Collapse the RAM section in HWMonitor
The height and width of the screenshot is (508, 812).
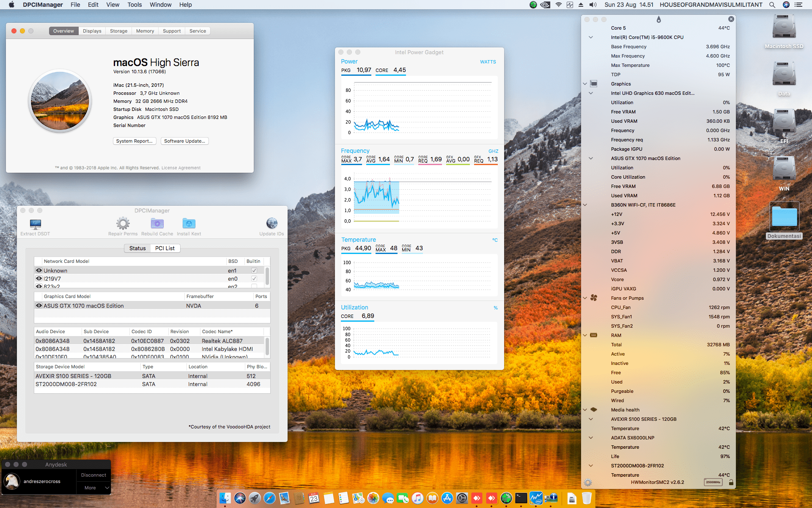tap(584, 335)
